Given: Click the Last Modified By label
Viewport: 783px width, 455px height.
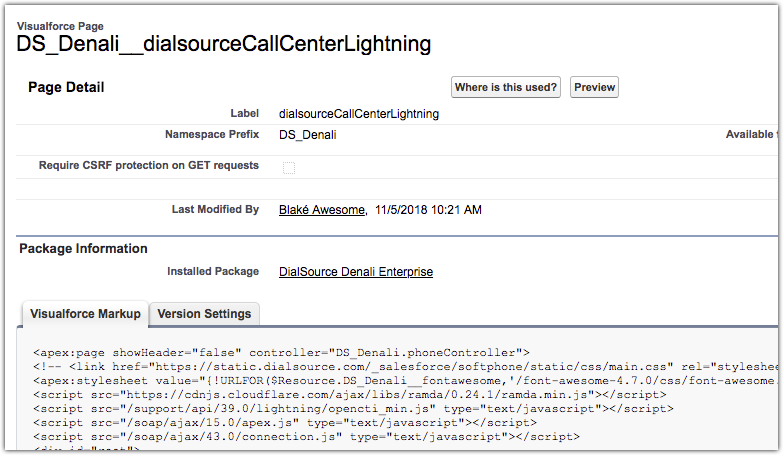Looking at the screenshot, I should pyautogui.click(x=215, y=210).
